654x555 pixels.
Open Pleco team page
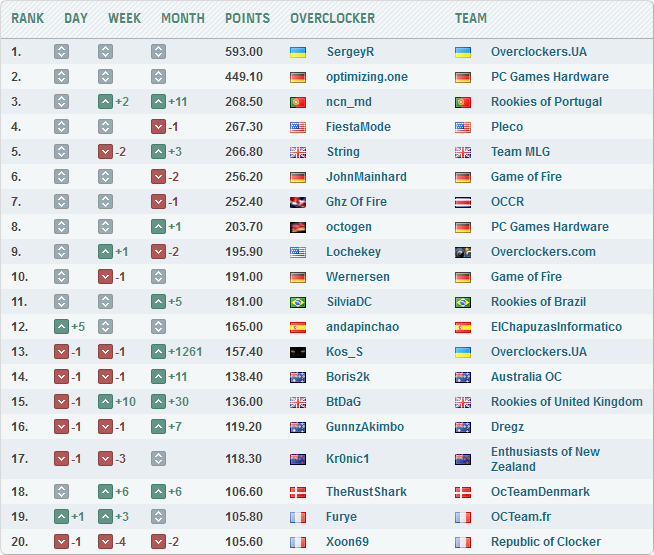(507, 127)
